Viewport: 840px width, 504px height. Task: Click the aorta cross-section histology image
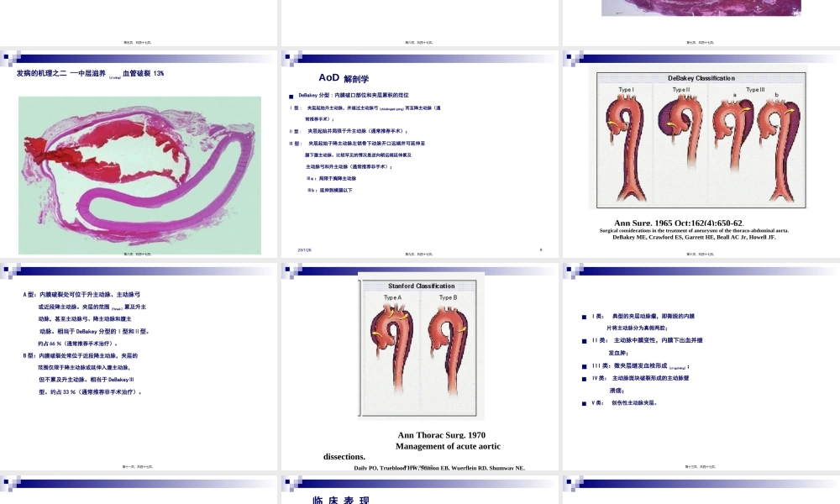(139, 175)
